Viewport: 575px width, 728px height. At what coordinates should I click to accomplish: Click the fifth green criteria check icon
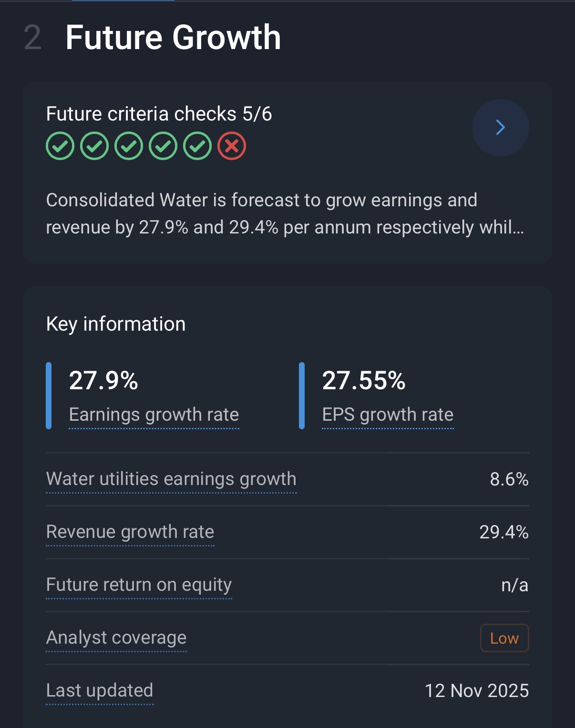coord(197,146)
